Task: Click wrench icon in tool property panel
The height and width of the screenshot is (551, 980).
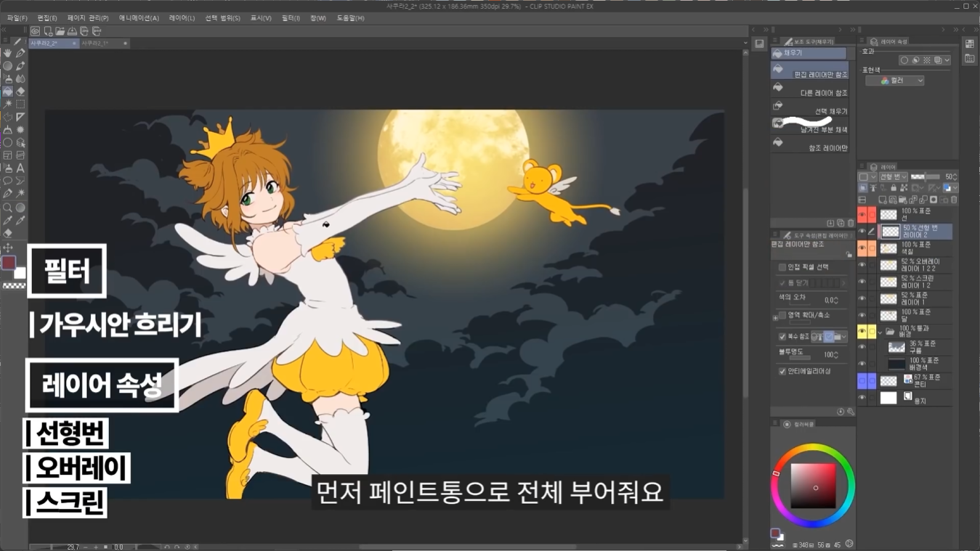Action: coord(851,412)
